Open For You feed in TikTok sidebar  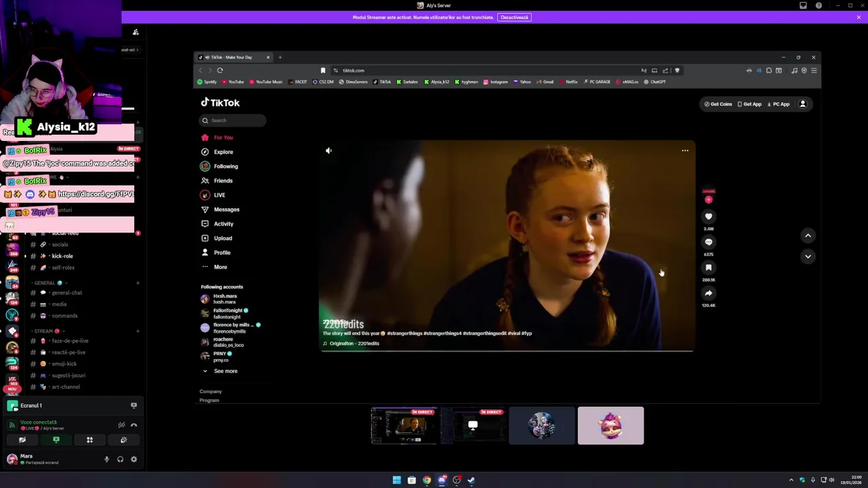point(218,138)
